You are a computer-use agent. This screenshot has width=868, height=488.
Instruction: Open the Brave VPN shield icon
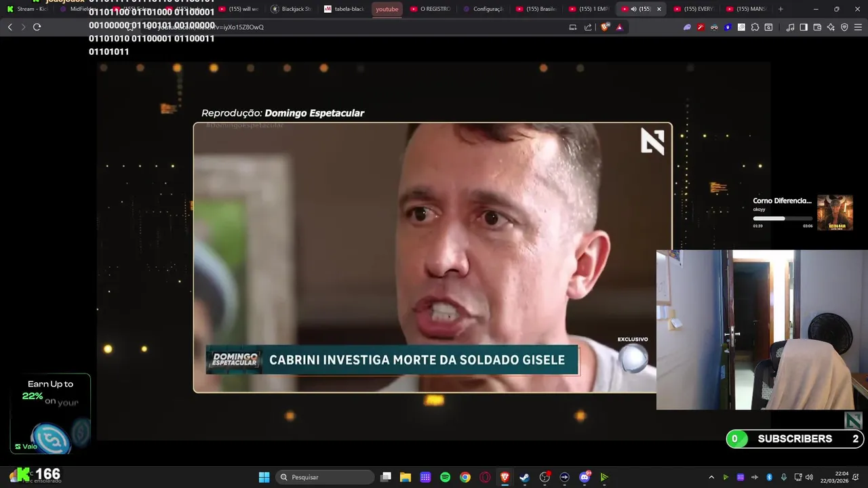click(844, 27)
